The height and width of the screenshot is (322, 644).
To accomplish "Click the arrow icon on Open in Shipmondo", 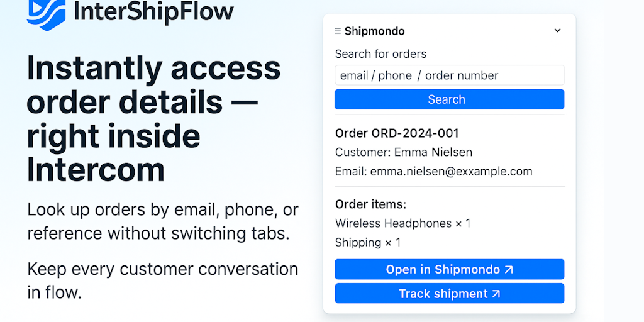I will [x=509, y=269].
